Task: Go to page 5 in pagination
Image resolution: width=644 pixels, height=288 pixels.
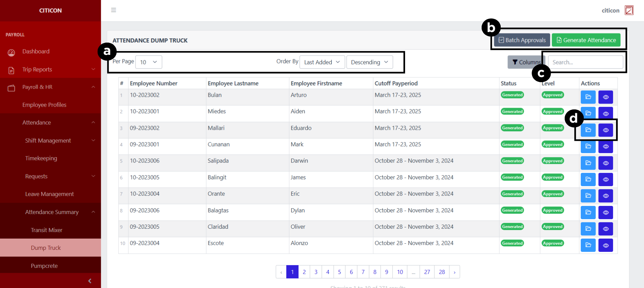Action: click(339, 272)
